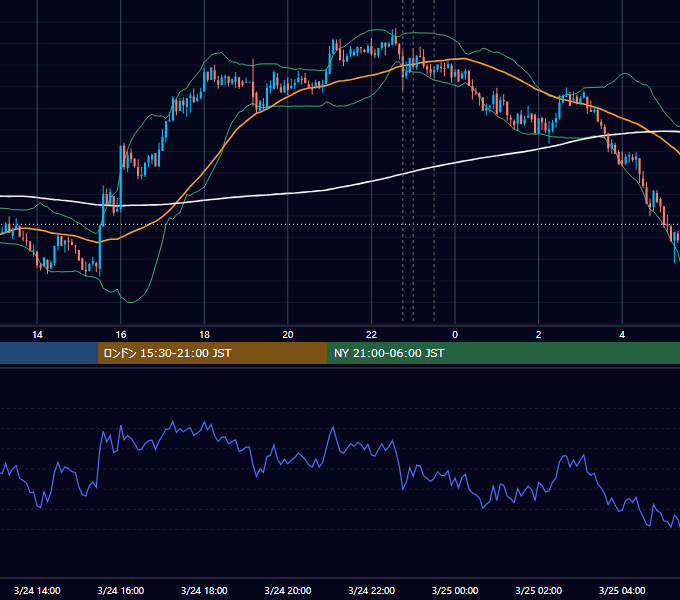Click the hour 18 axis label
This screenshot has height=600, width=680.
pyautogui.click(x=204, y=335)
